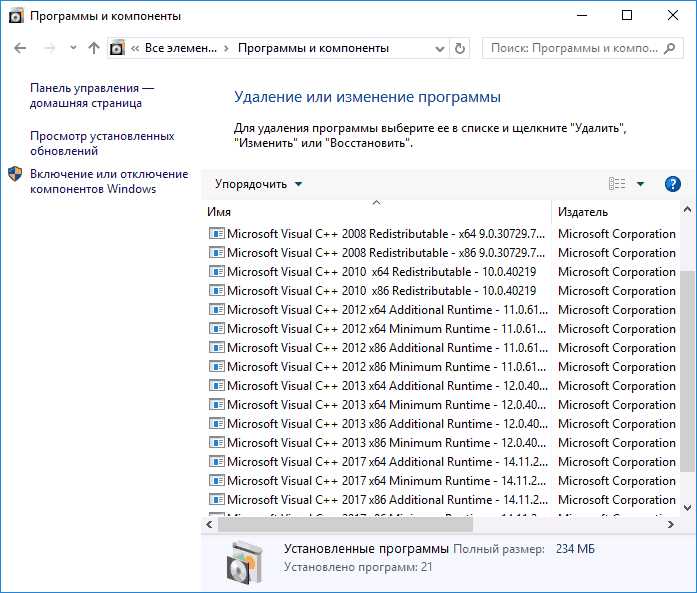Select Visual C++ 2008 Redistributable x86 row
The height and width of the screenshot is (593, 697).
click(442, 253)
